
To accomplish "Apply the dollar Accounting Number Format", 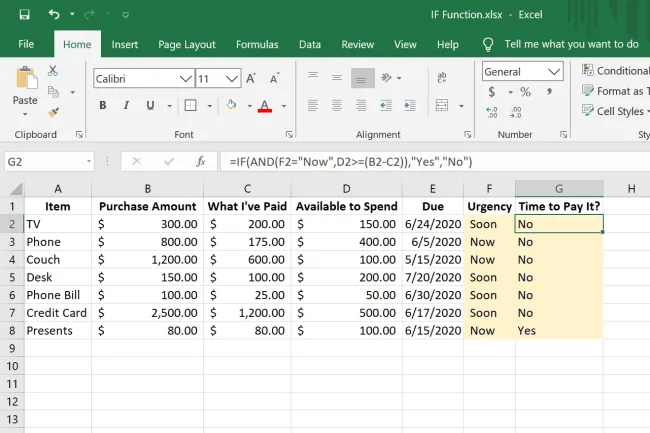I will (492, 92).
